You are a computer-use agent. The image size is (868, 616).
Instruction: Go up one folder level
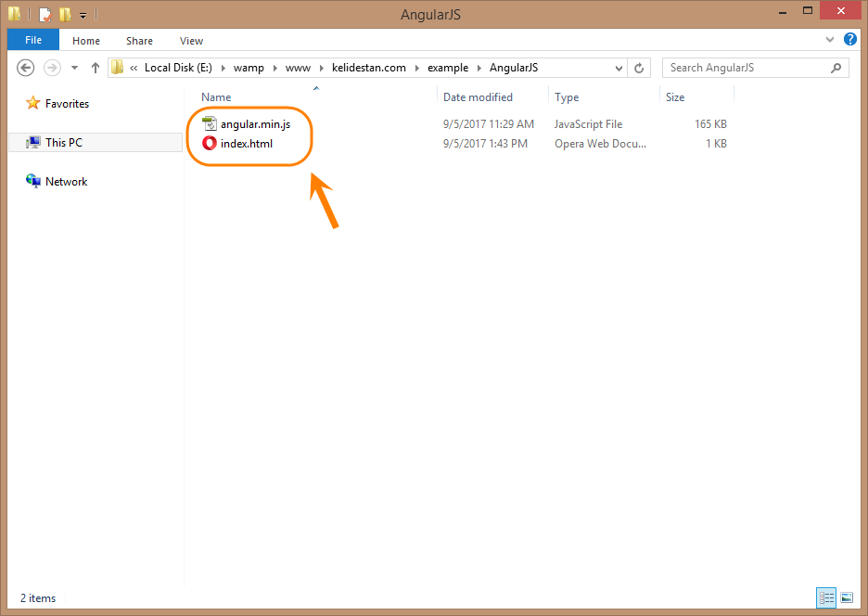click(96, 68)
